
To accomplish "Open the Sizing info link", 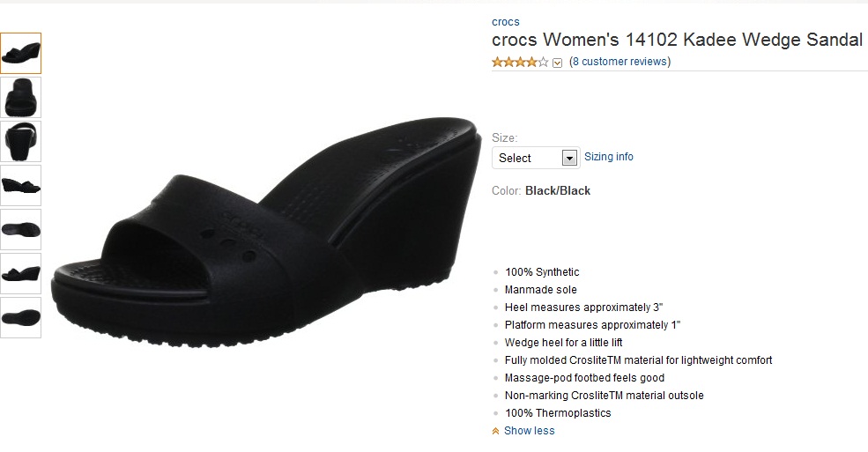I will [x=609, y=157].
